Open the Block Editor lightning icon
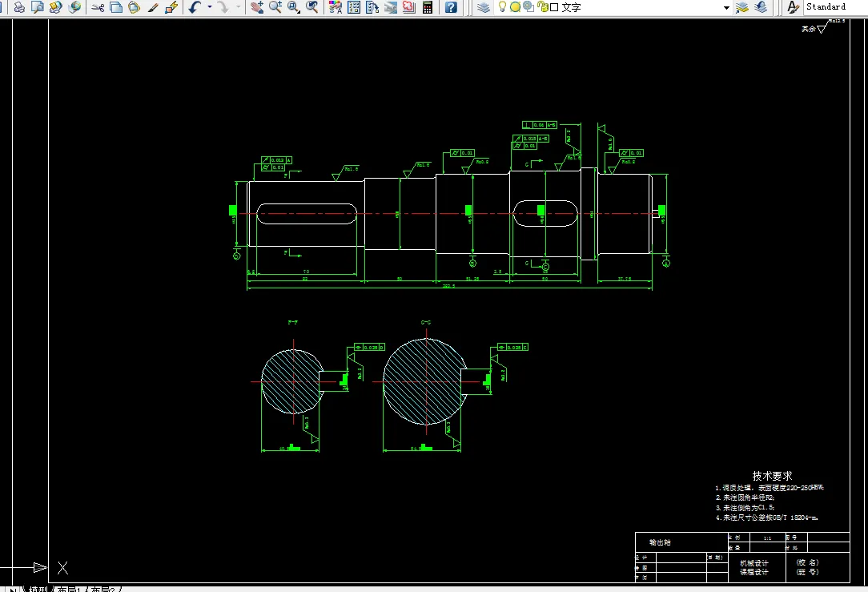868x592 pixels. pos(171,7)
